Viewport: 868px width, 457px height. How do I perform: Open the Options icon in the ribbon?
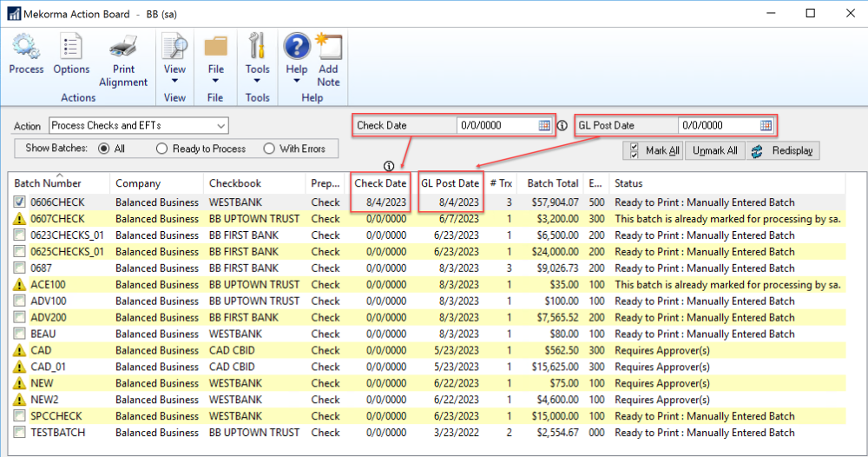[71, 46]
